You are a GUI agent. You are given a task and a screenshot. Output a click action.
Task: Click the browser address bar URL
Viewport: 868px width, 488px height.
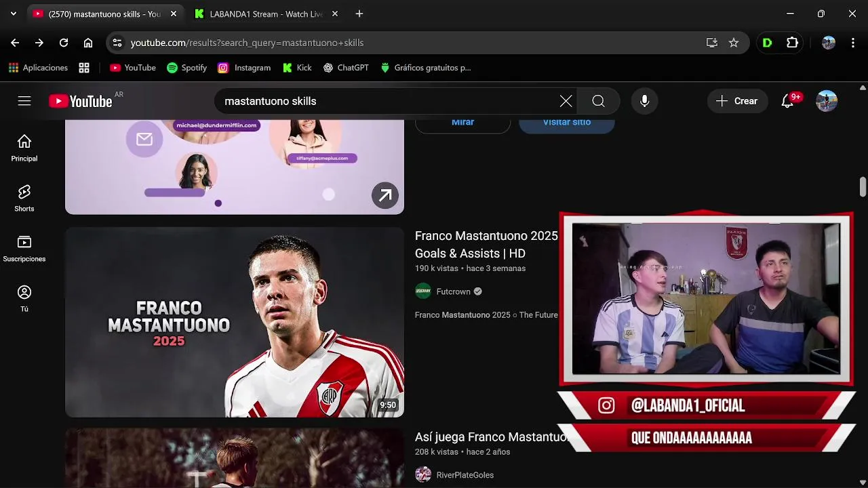coord(247,43)
